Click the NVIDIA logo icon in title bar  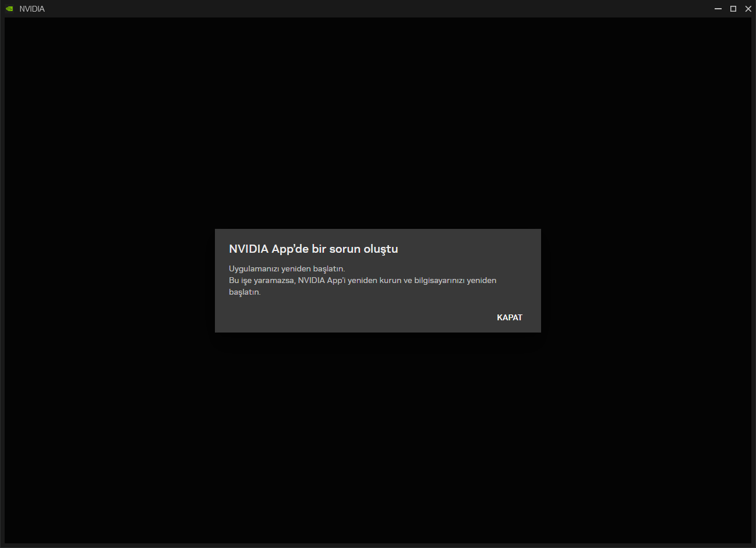(x=9, y=9)
